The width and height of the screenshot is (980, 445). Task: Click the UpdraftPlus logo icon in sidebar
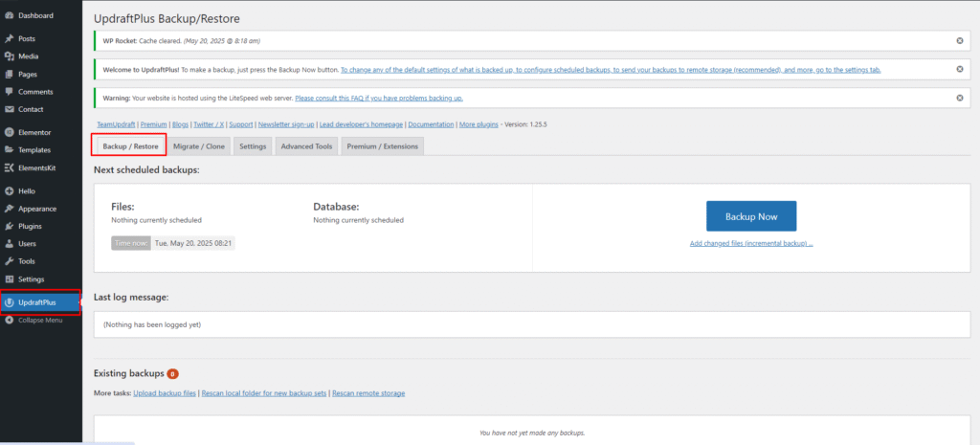click(x=9, y=302)
